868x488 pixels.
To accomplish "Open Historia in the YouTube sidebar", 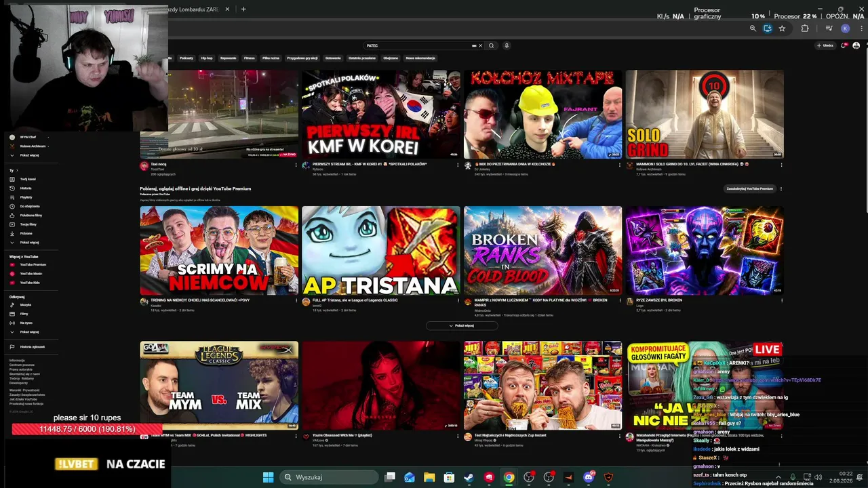I will (x=26, y=188).
